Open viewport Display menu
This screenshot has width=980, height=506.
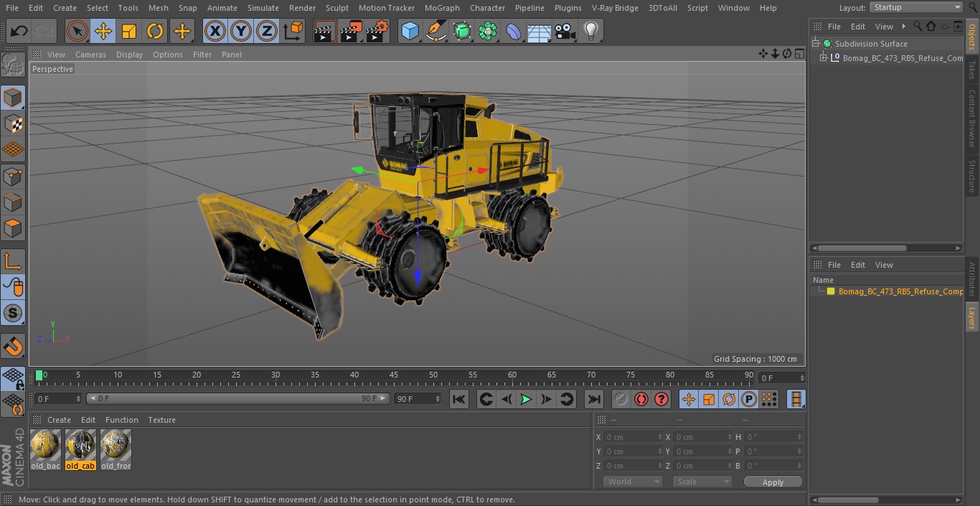point(129,55)
